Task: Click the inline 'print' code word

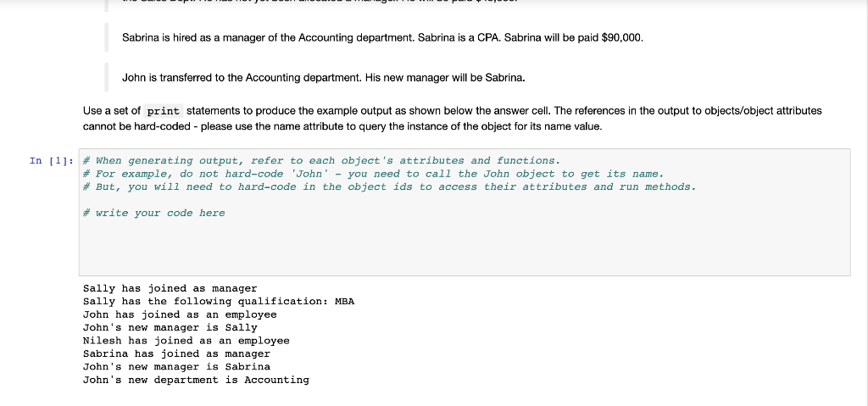Action: 164,111
